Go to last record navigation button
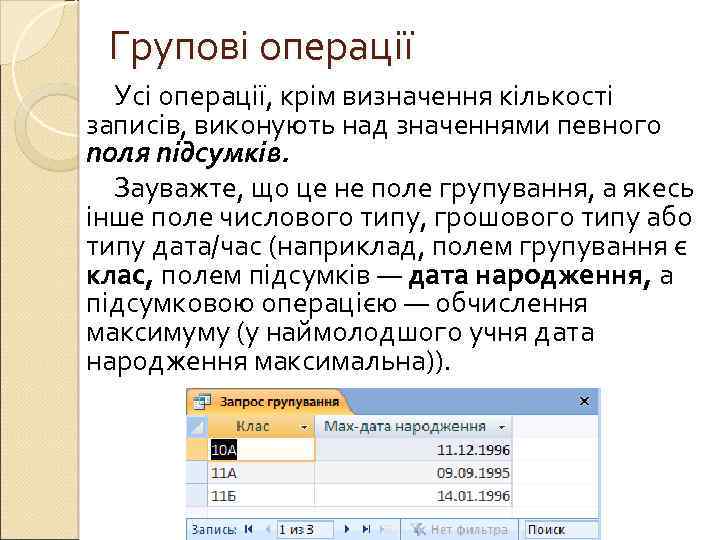The height and width of the screenshot is (540, 720). (366, 529)
